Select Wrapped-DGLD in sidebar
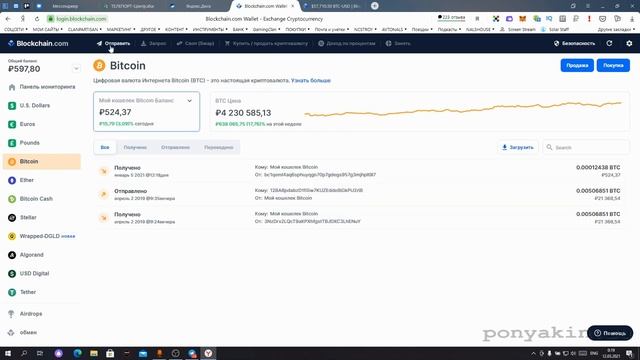This screenshot has height=360, width=640. [42, 236]
